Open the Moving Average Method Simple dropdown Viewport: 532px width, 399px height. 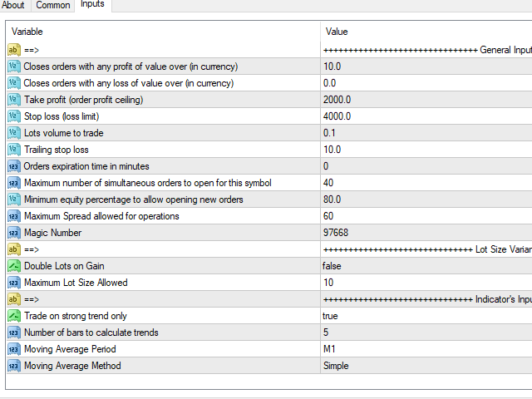point(426,366)
